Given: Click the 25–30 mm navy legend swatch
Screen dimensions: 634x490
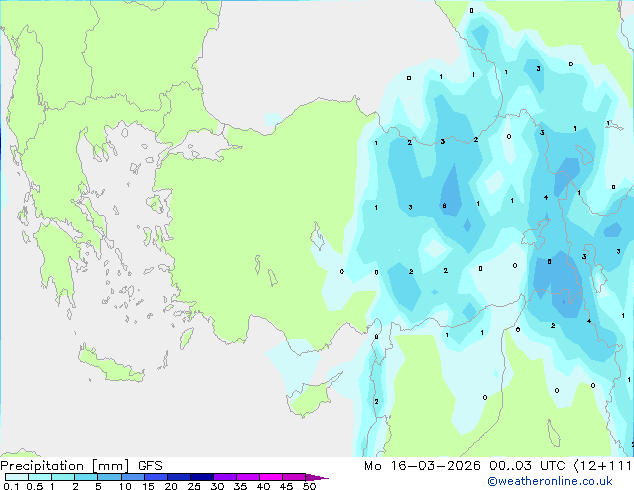Looking at the screenshot, I should pyautogui.click(x=202, y=477).
